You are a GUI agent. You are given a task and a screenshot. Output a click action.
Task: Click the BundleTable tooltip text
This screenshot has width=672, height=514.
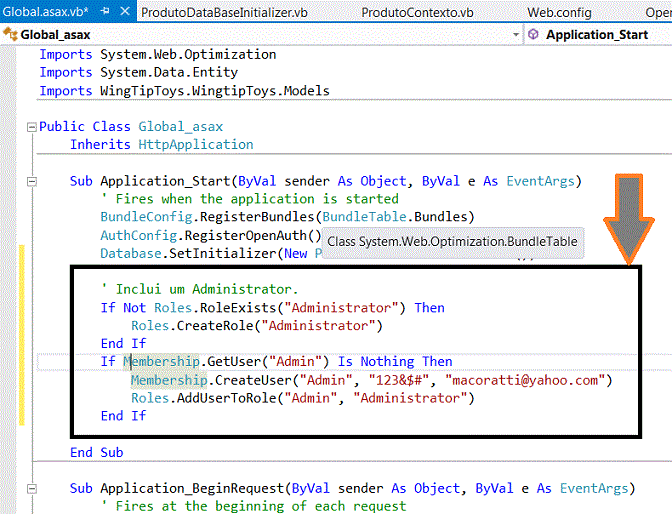(452, 242)
